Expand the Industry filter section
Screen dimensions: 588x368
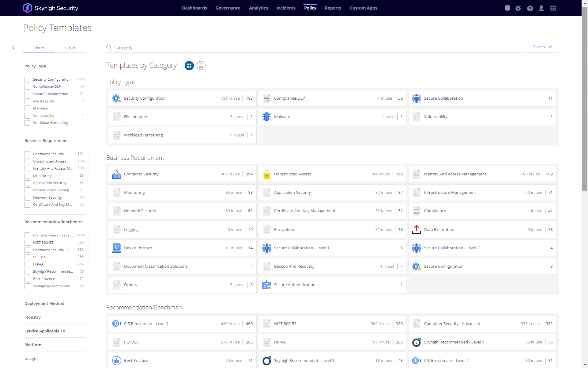pos(32,317)
